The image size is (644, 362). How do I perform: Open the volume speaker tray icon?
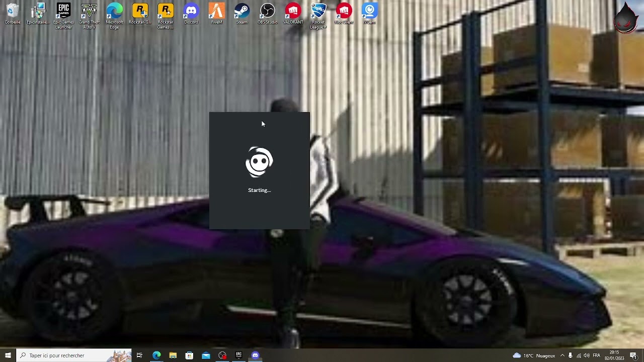(587, 355)
